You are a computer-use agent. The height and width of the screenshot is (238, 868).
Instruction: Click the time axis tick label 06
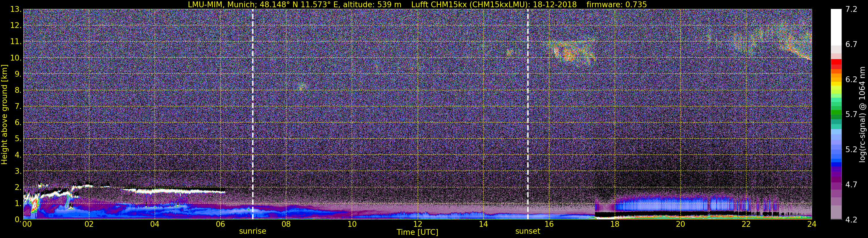220,224
